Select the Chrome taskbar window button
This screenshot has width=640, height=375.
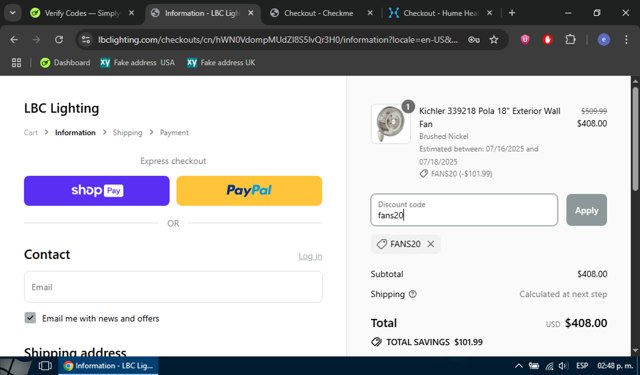pos(109,366)
